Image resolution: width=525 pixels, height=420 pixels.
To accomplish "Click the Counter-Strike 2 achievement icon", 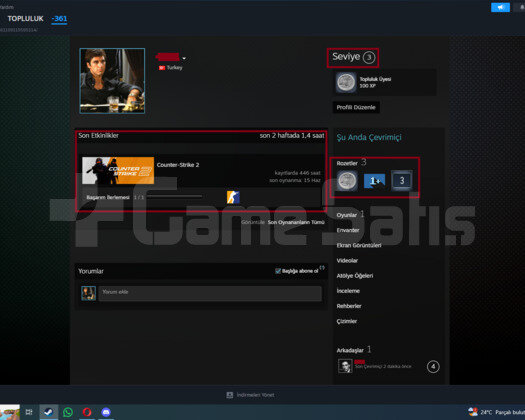I will click(x=233, y=197).
